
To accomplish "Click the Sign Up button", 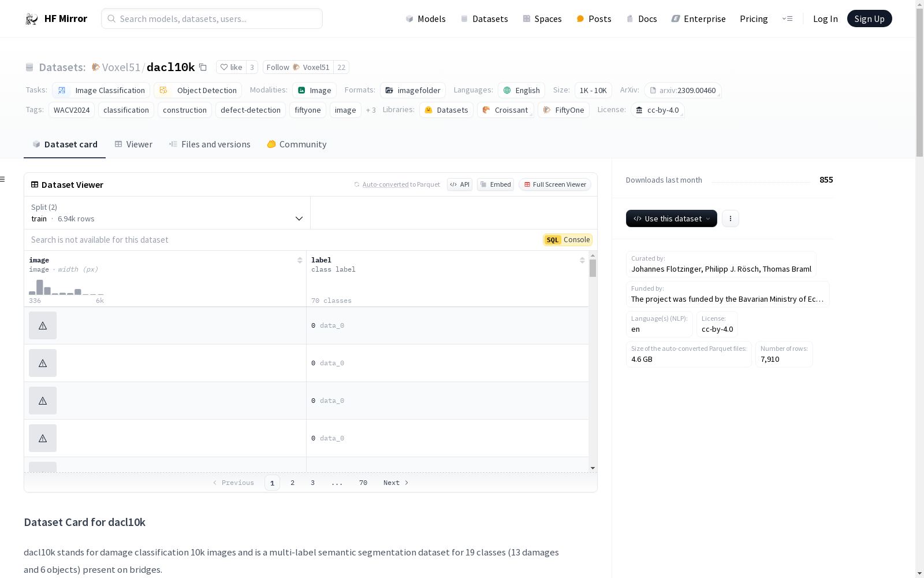I will (x=870, y=18).
